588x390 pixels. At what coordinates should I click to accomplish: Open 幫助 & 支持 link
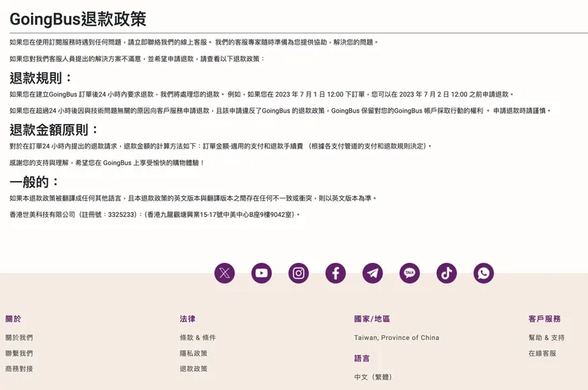(x=547, y=338)
